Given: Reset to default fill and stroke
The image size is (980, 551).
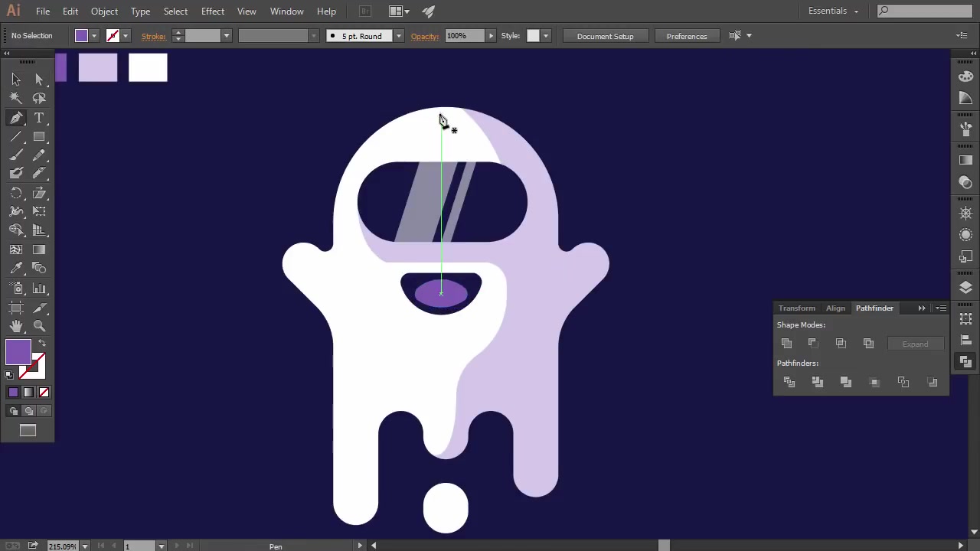Looking at the screenshot, I should (x=9, y=375).
